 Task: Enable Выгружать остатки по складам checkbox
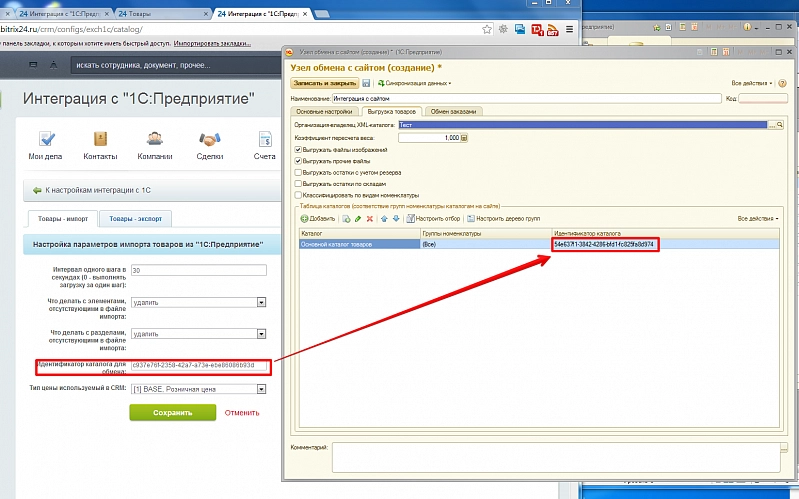[x=298, y=183]
